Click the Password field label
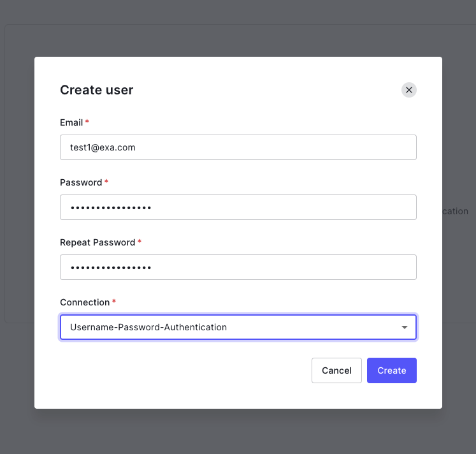The width and height of the screenshot is (476, 454). (x=81, y=182)
